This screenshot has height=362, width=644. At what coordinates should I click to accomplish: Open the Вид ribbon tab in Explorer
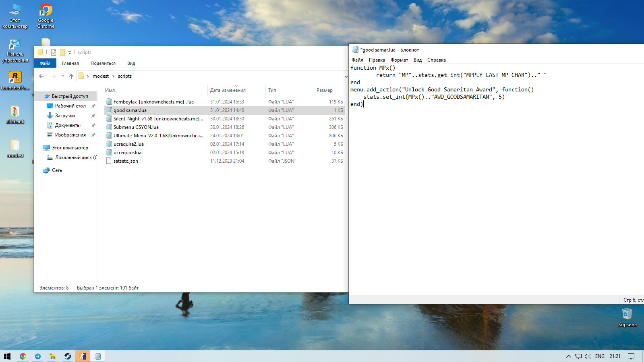(131, 63)
